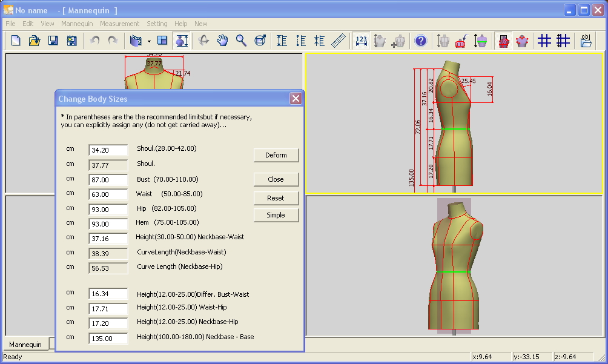This screenshot has width=608, height=364.
Task: Save the mannequin with the floppy disk icon
Action: (x=53, y=41)
